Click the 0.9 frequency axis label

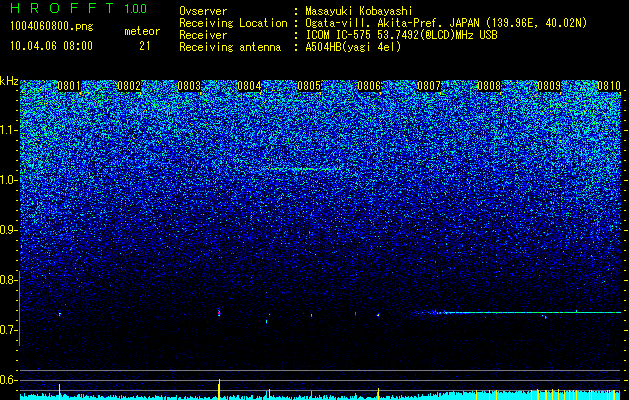(8, 230)
